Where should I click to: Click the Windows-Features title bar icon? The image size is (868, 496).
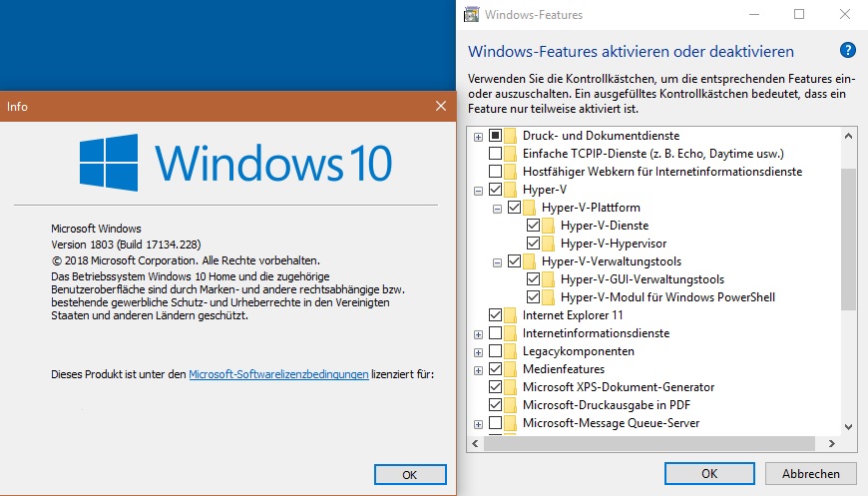click(x=472, y=14)
